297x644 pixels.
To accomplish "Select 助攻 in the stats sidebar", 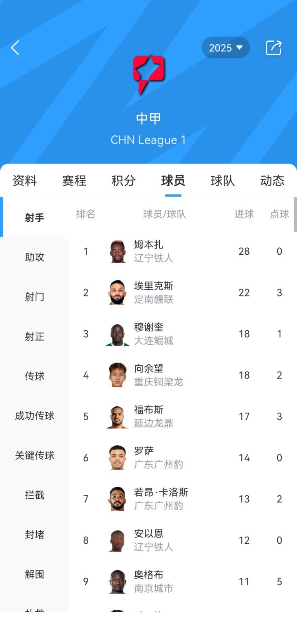I will (x=35, y=257).
